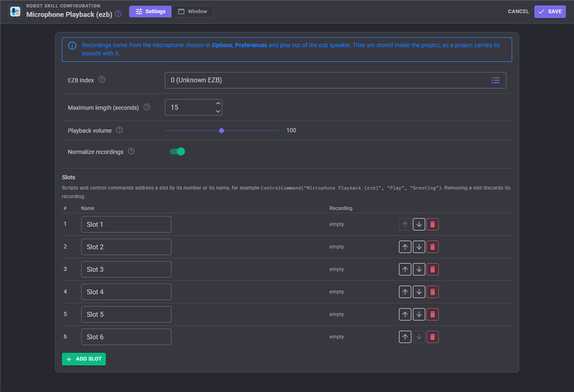Move Slot 6 up
Image resolution: width=574 pixels, height=392 pixels.
click(x=405, y=337)
